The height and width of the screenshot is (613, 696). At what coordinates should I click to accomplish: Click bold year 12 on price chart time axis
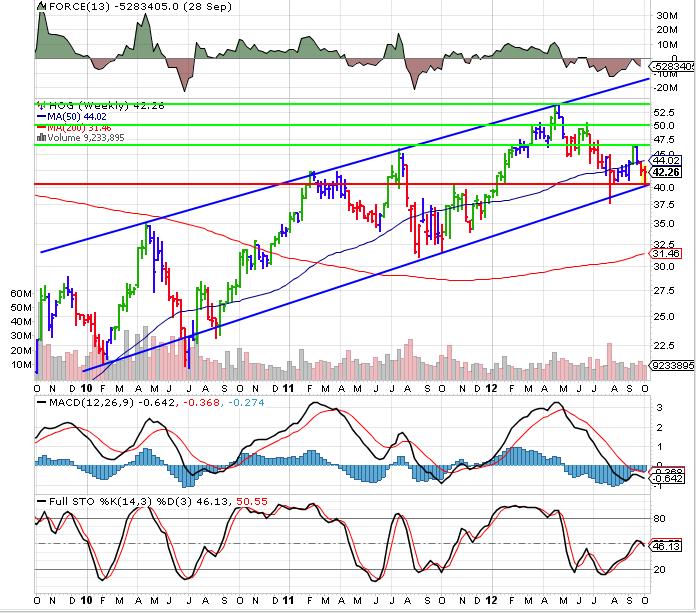point(491,388)
